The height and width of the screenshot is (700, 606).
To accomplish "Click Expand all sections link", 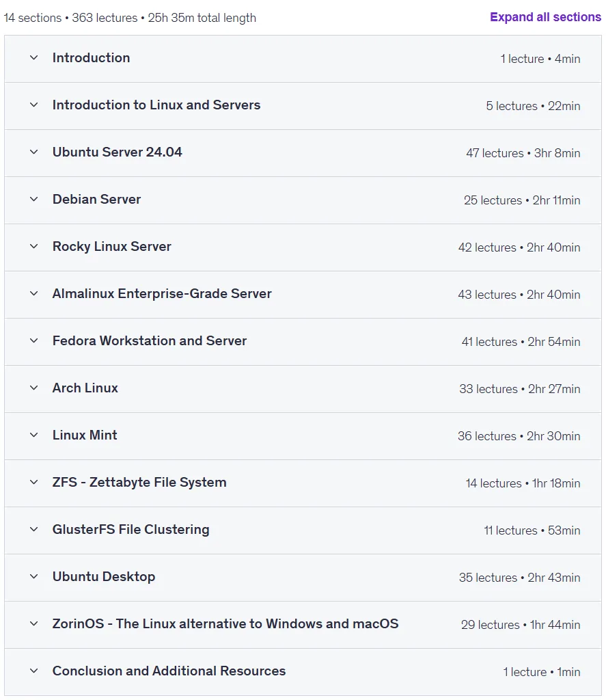I will click(545, 17).
